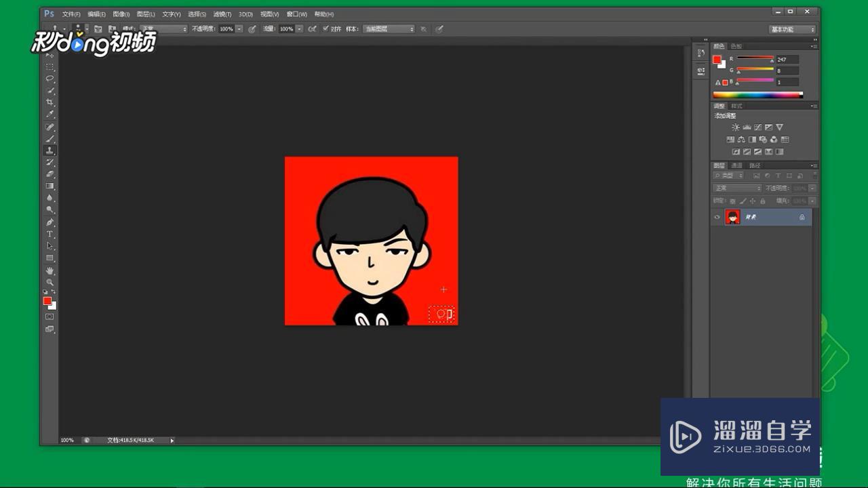Viewport: 868px width, 488px height.
Task: Open the 文件(F) menu
Action: (x=71, y=14)
